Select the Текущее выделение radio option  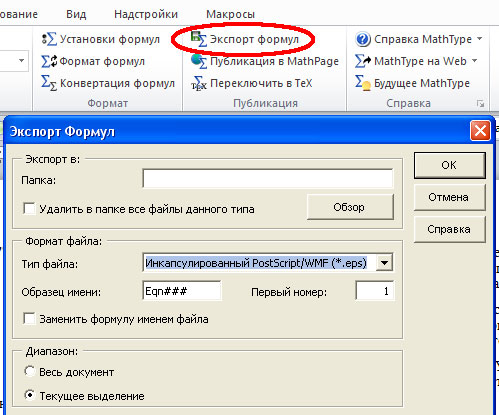click(x=29, y=395)
